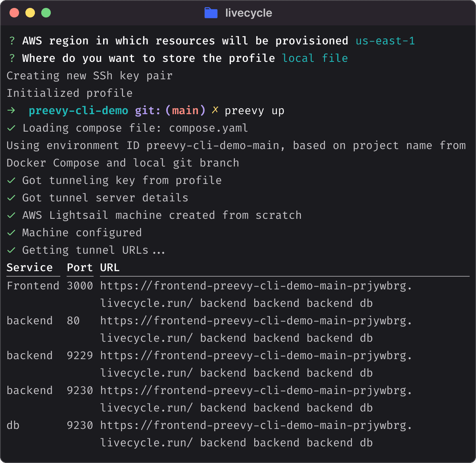The width and height of the screenshot is (476, 463).
Task: Click port '3000' in the Frontend row
Action: [x=80, y=286]
